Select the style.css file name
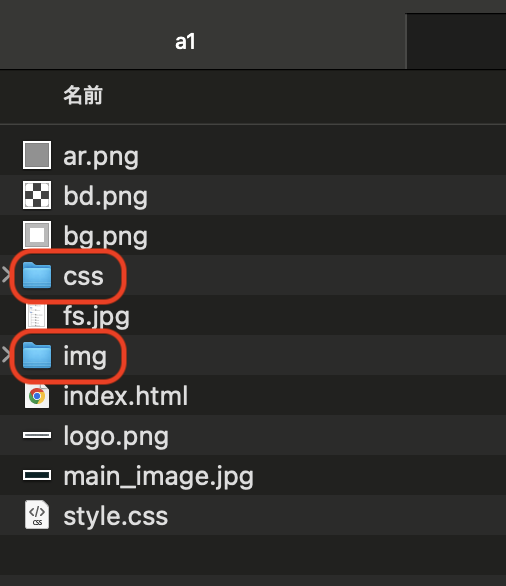The width and height of the screenshot is (506, 586). [x=115, y=516]
